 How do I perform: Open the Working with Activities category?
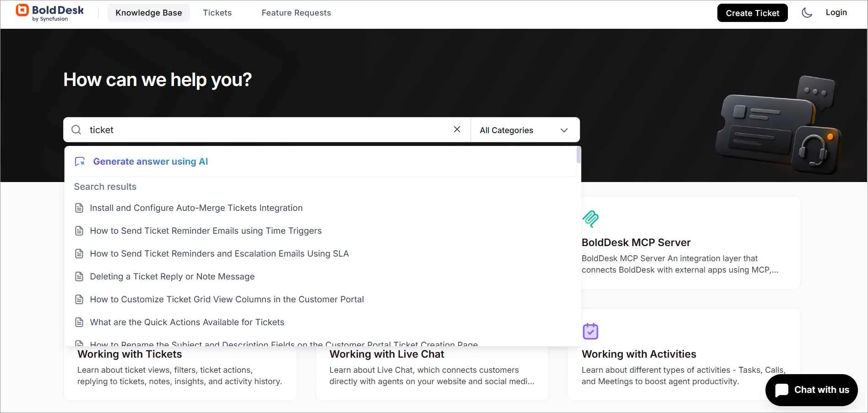(639, 354)
